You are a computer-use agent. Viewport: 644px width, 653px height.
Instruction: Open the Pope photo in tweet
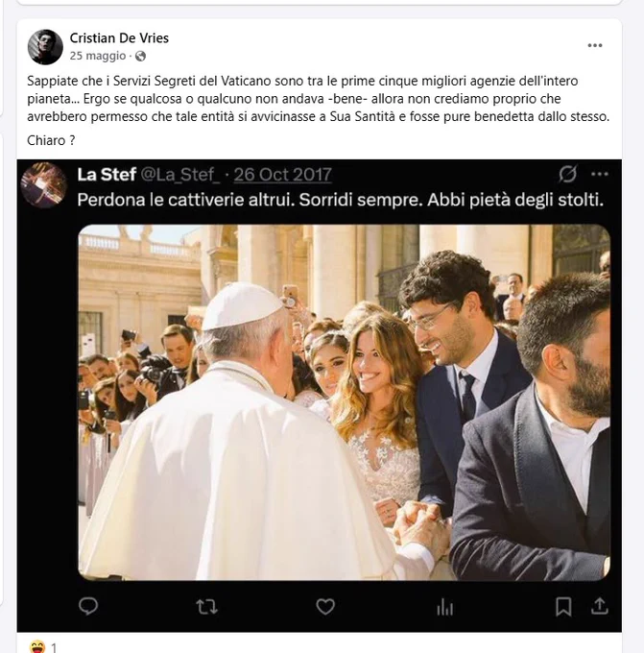tap(345, 402)
